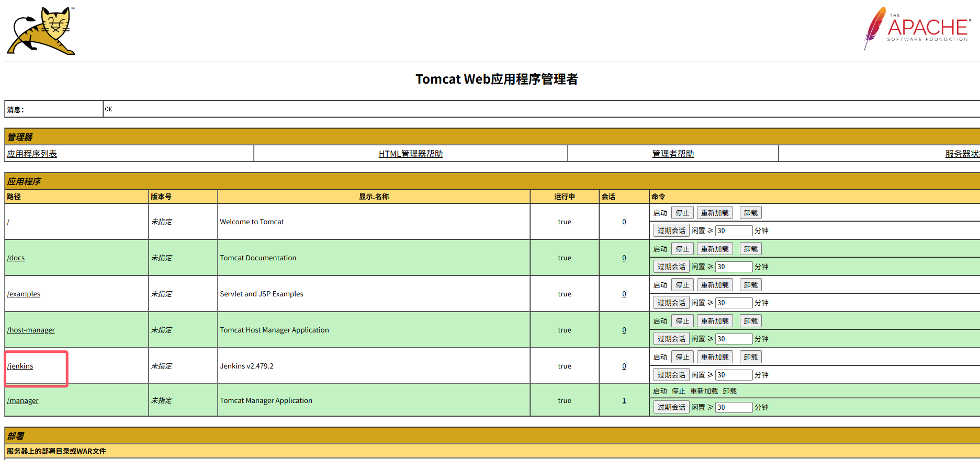980x460 pixels.
Task: Expire sessions for /manager
Action: pyautogui.click(x=671, y=407)
